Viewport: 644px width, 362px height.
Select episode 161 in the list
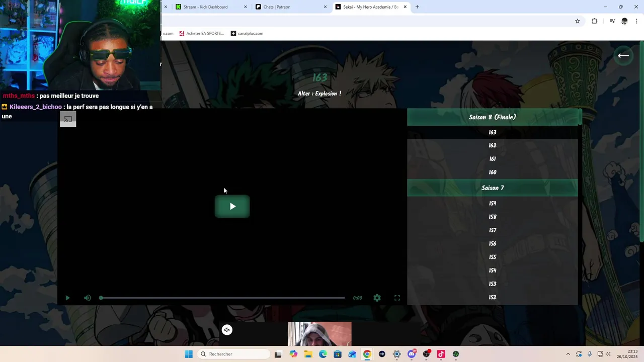tap(492, 159)
